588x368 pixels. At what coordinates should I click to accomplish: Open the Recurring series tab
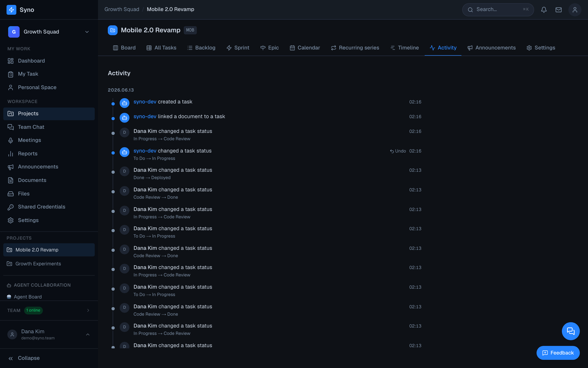coord(355,48)
